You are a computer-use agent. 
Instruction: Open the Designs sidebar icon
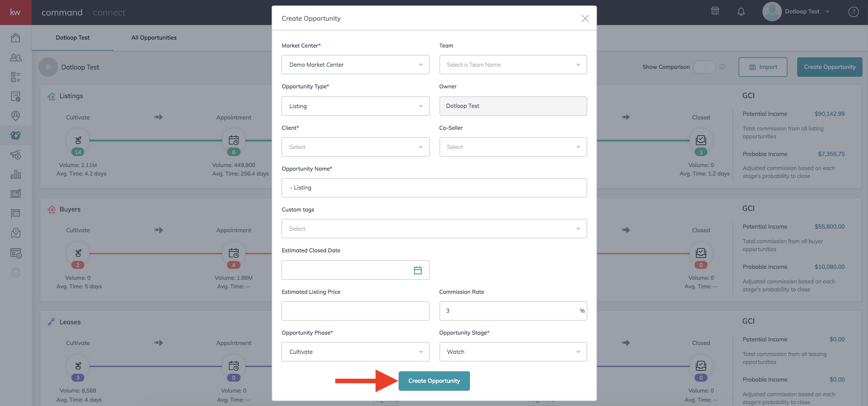point(16,193)
